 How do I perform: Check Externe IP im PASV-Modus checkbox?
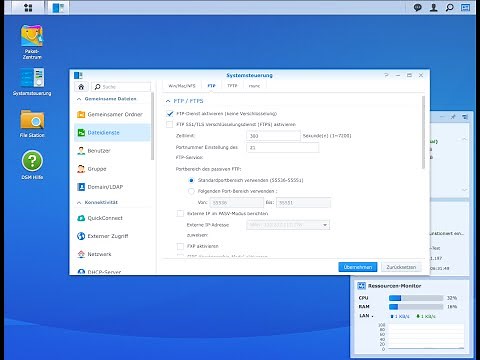[x=180, y=213]
